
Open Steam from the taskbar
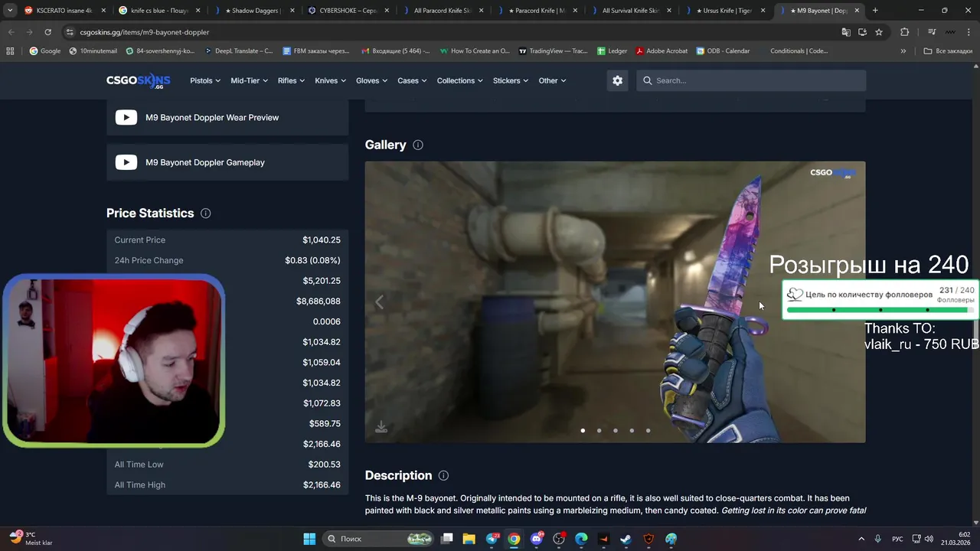tap(626, 539)
